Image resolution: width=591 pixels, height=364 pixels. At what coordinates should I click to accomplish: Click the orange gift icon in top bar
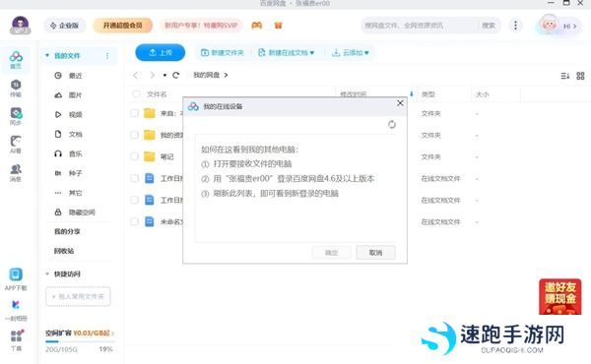pos(278,26)
